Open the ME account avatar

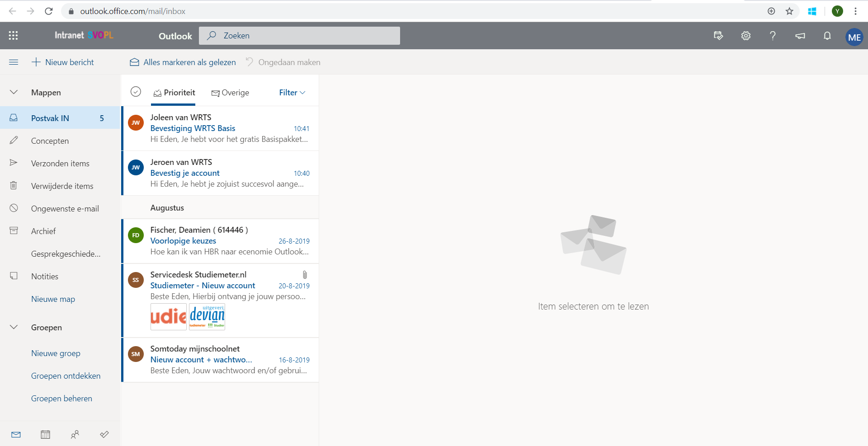(854, 37)
